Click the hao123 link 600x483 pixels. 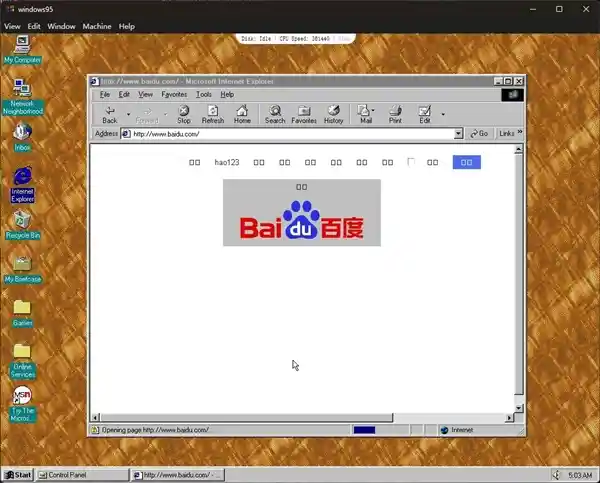coord(227,162)
